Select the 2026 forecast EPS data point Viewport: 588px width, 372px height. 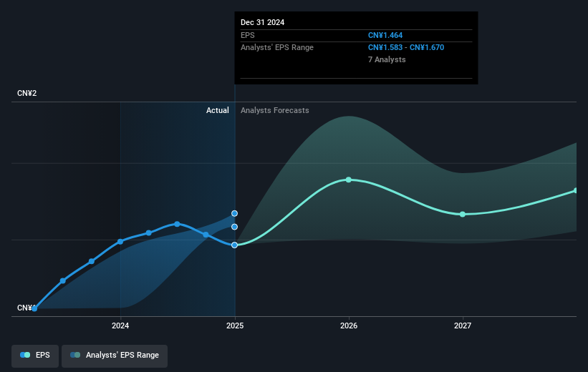(x=348, y=180)
